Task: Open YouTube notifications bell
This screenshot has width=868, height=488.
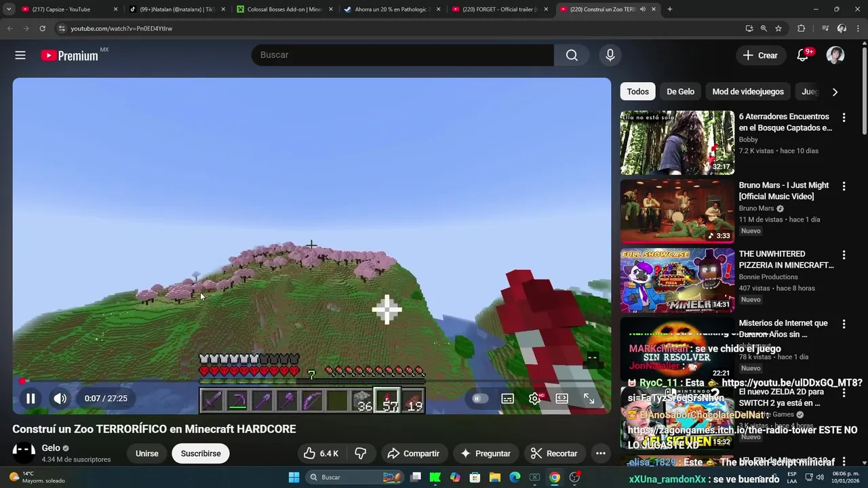Action: tap(802, 56)
